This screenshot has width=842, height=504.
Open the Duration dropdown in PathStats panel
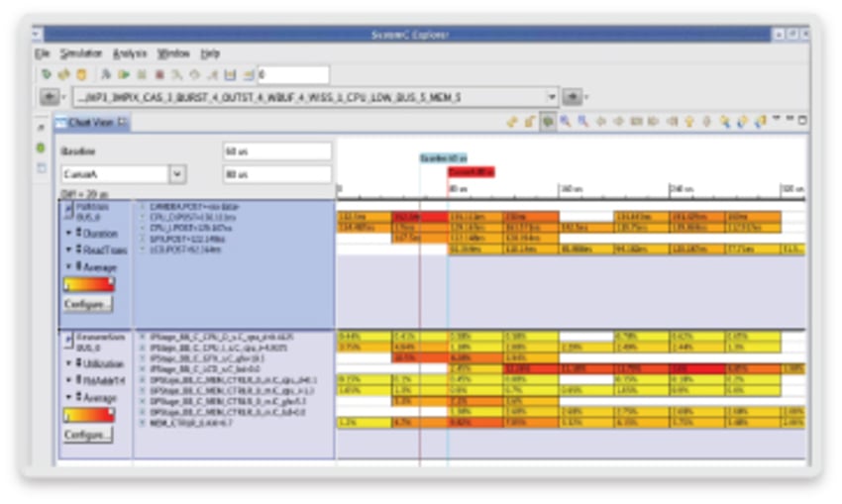(x=69, y=234)
